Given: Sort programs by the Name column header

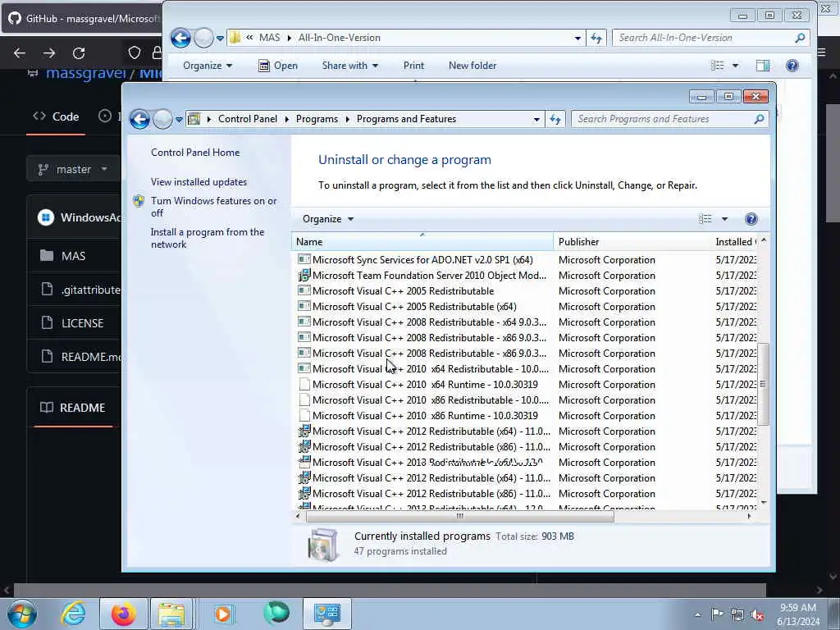Looking at the screenshot, I should (x=422, y=242).
